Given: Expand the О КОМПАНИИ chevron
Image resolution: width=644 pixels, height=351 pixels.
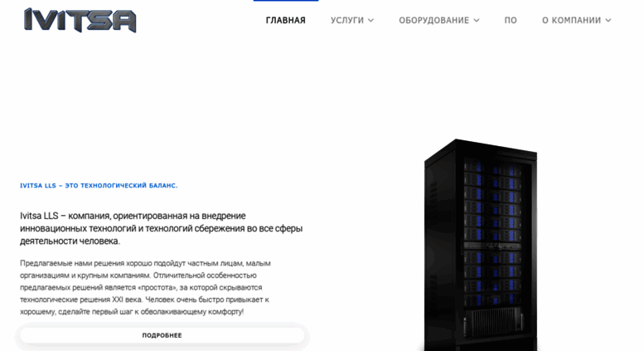Looking at the screenshot, I should point(608,20).
